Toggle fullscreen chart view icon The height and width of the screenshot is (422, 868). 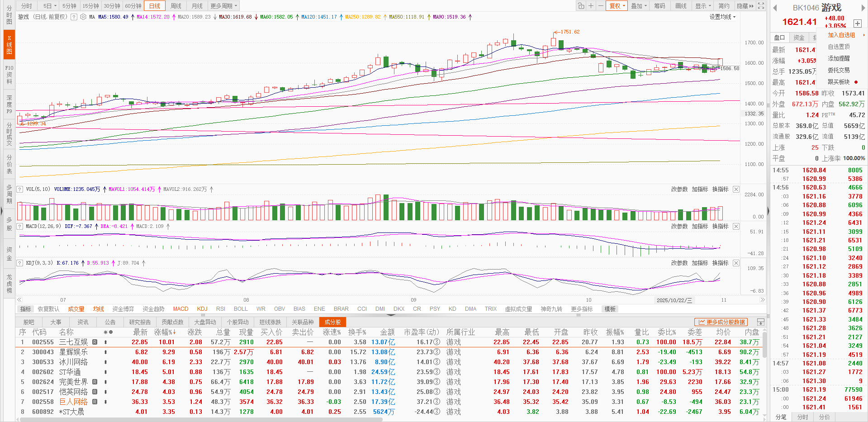click(761, 6)
